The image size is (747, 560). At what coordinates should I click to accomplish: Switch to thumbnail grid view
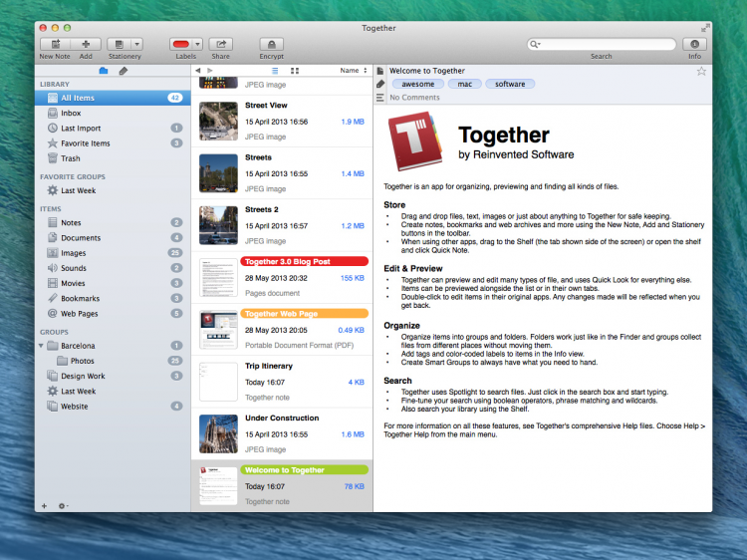pyautogui.click(x=295, y=71)
